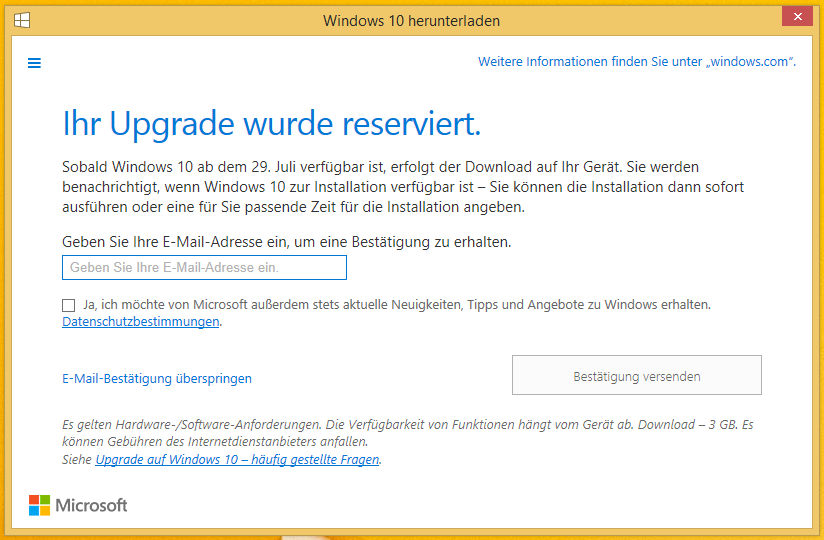Click the text "Geben Sie Ihre E-Mail-Adresse ein, um"
This screenshot has width=824, height=540.
(188, 242)
